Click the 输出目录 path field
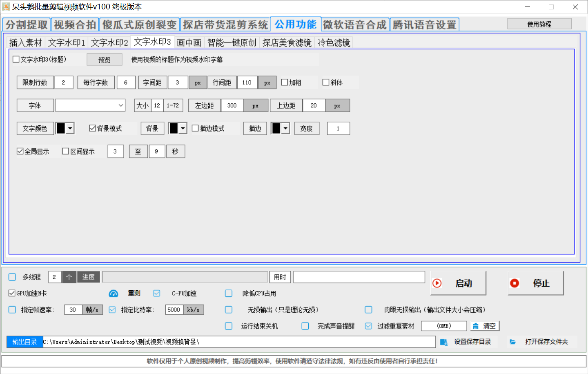 click(239, 342)
